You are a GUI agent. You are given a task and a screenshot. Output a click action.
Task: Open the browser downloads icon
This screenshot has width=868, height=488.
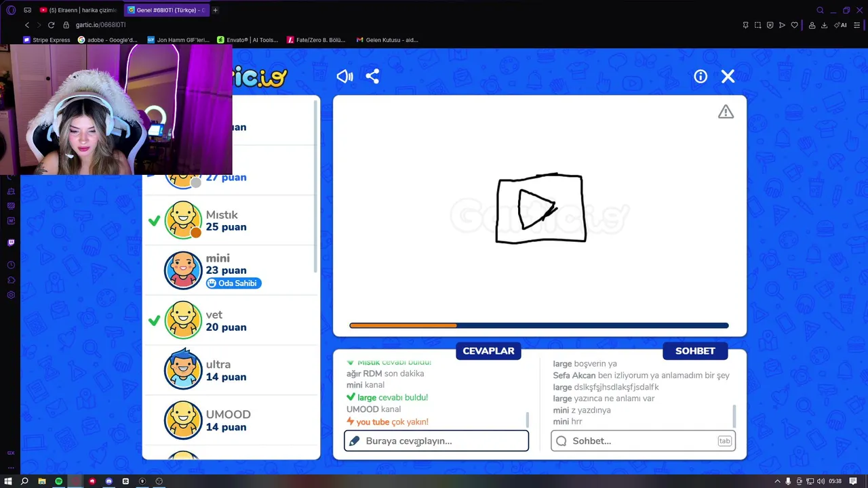tap(824, 25)
